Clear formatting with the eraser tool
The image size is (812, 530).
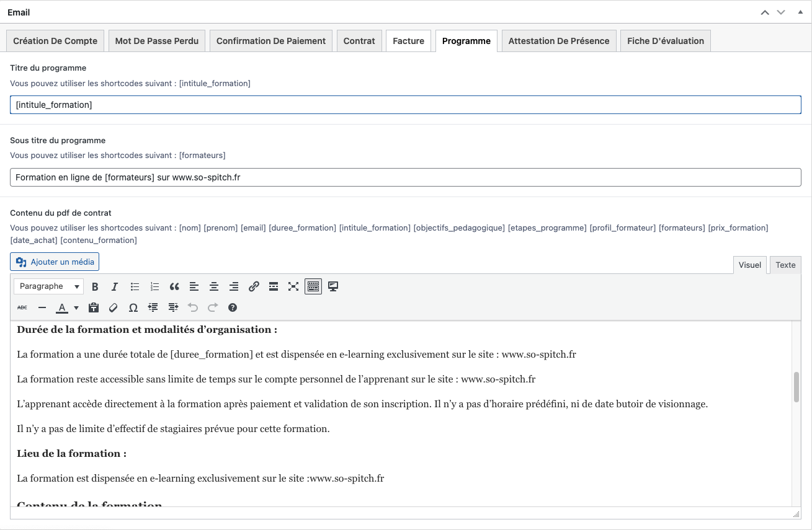pyautogui.click(x=114, y=307)
